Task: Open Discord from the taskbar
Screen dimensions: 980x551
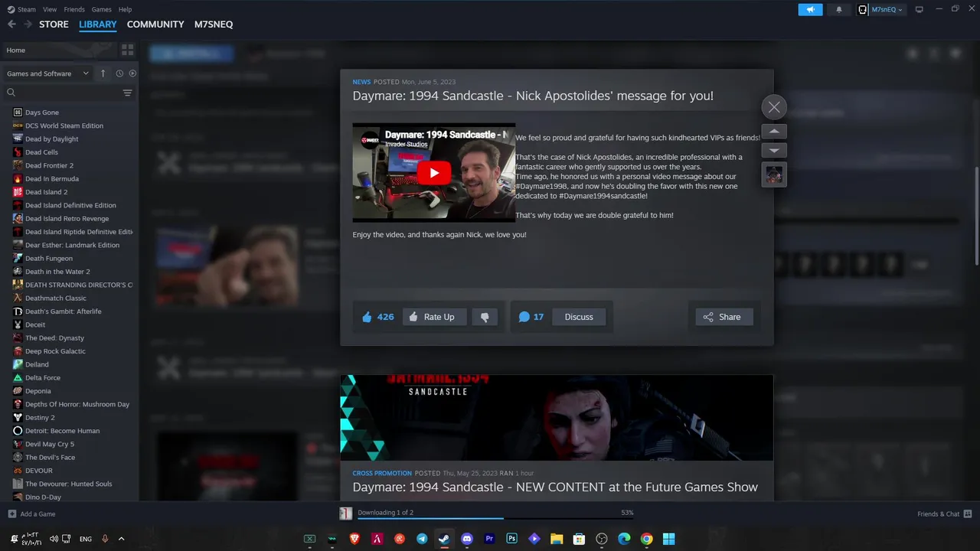Action: click(x=467, y=539)
